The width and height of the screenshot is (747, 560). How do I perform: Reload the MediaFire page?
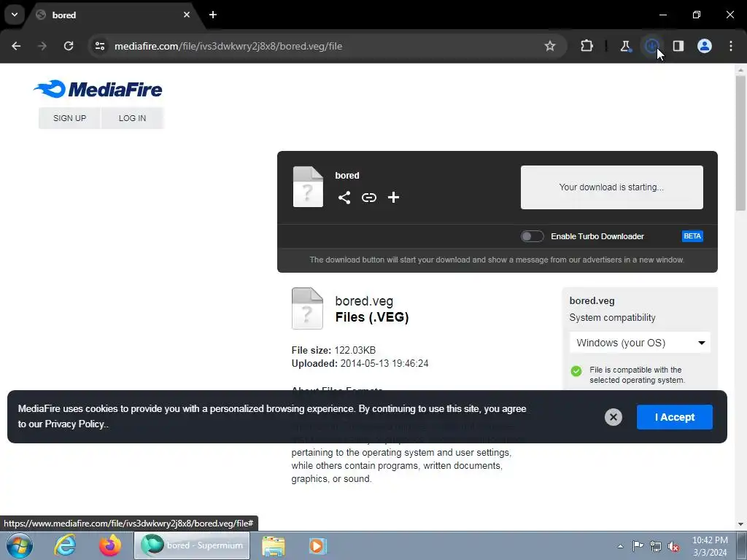(x=69, y=46)
